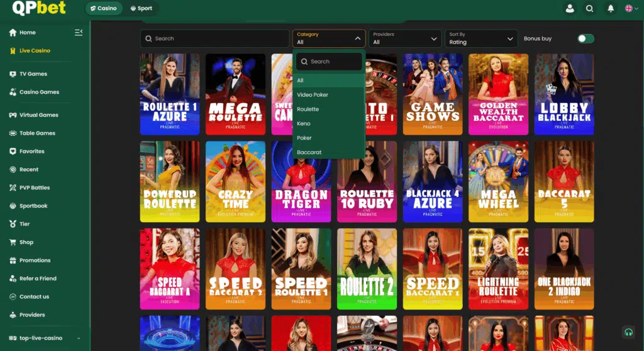Screen dimensions: 644x351
Task: Click the QPbet logo
Action: click(x=39, y=8)
